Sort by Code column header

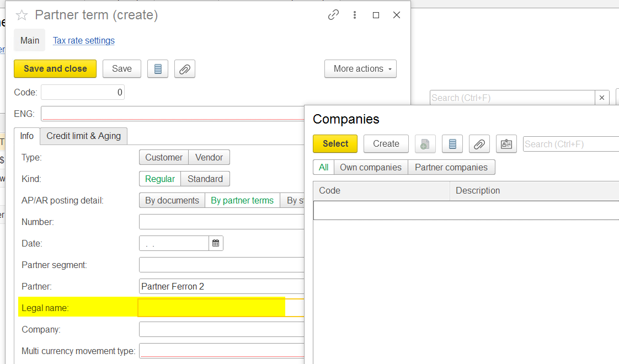coord(381,191)
